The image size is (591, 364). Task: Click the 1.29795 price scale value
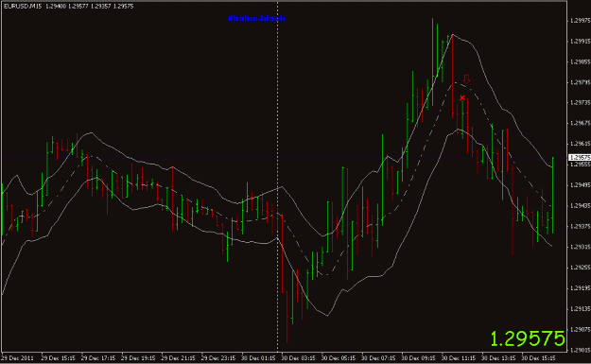pyautogui.click(x=581, y=82)
